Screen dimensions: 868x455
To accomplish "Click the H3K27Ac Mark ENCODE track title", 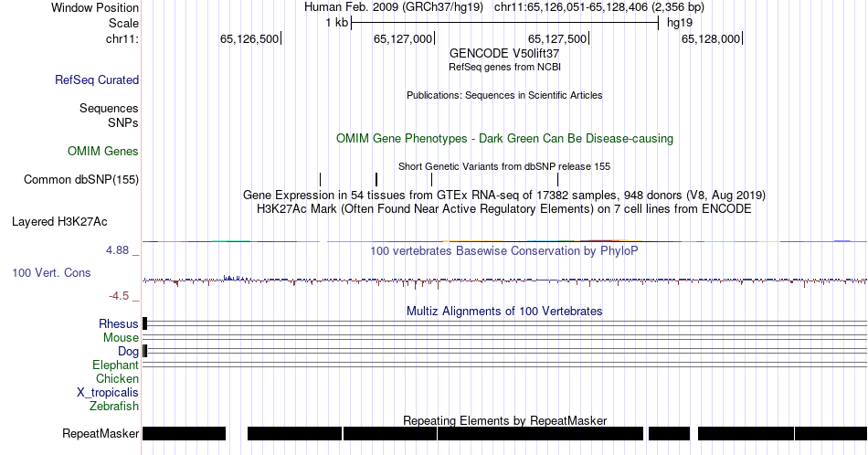I will (504, 209).
